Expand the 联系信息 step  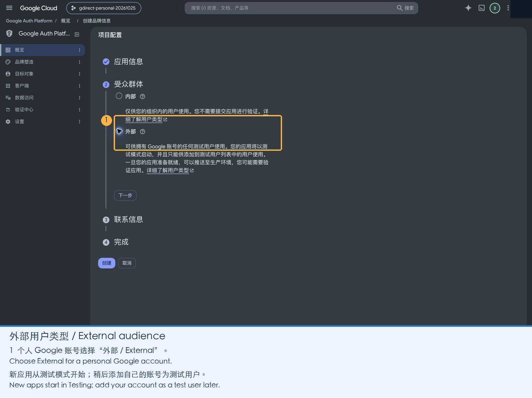point(128,219)
